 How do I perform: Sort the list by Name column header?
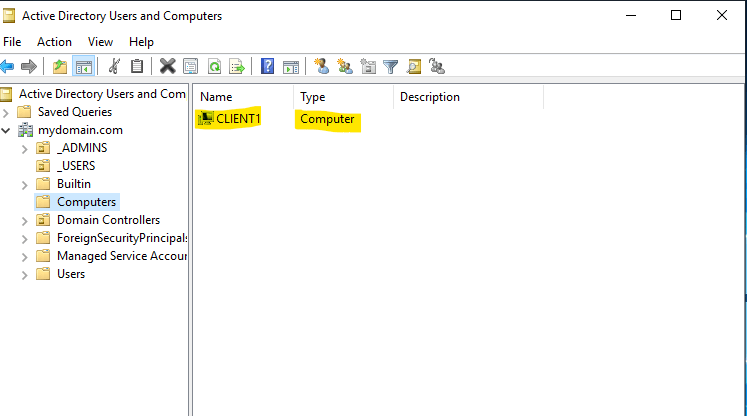click(x=240, y=97)
